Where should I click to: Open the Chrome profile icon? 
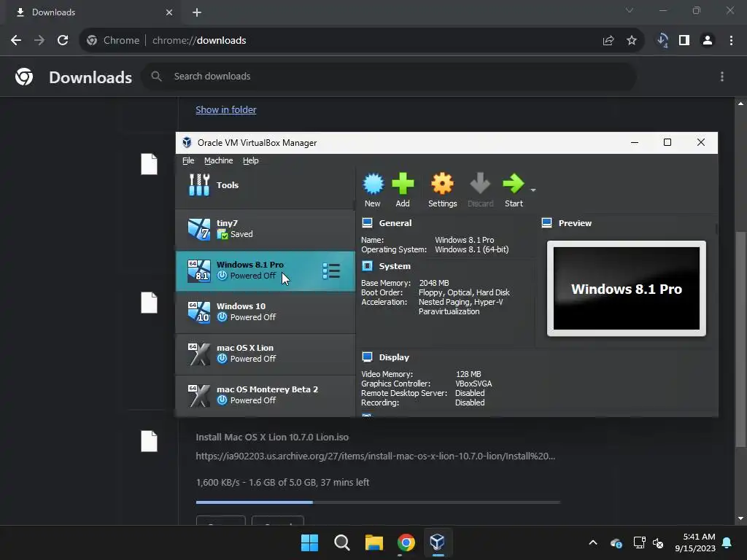708,41
